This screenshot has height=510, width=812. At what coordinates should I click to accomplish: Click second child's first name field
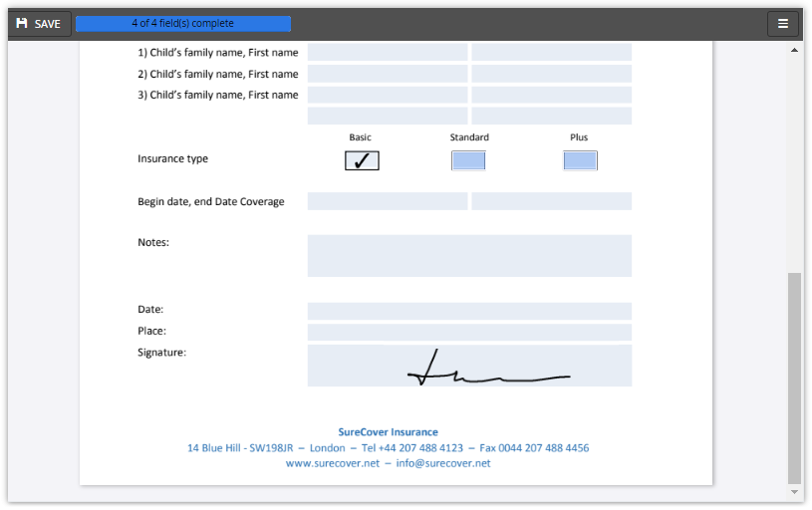(x=551, y=74)
